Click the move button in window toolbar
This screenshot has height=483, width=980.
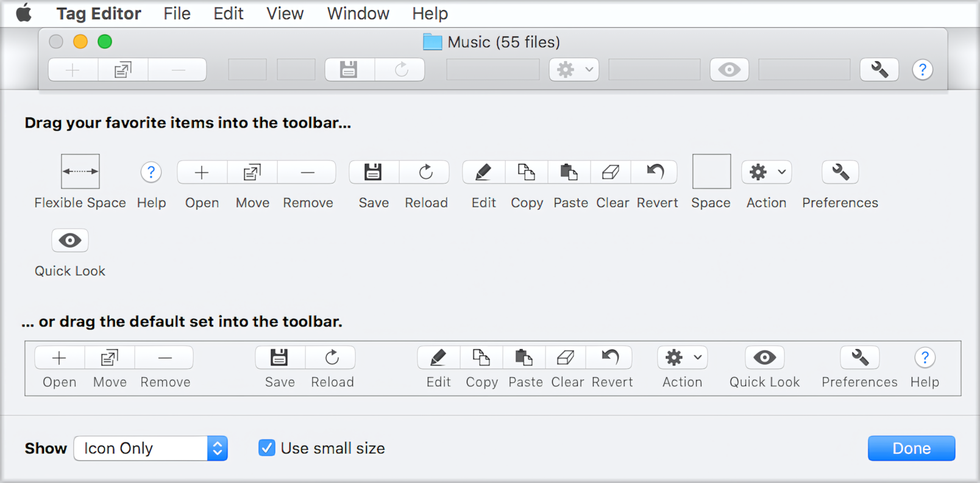(x=123, y=70)
